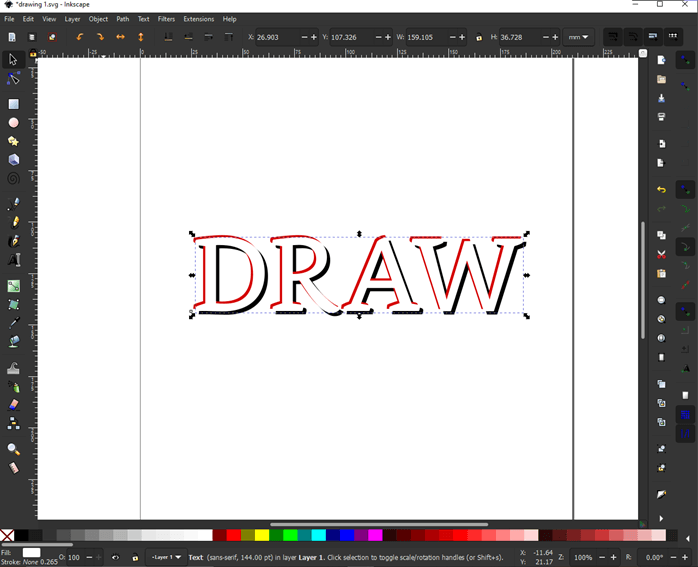Toggle the guides lock at ruler corner
The image size is (698, 567).
pos(32,53)
